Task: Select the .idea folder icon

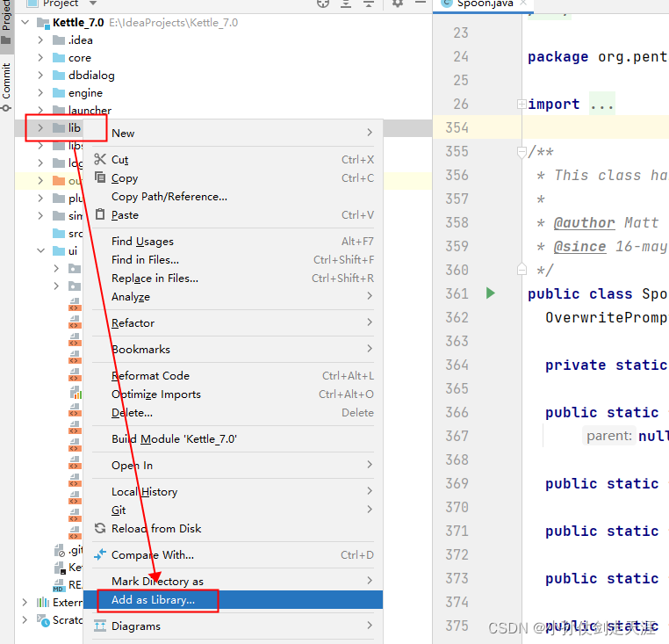Action: pos(59,40)
